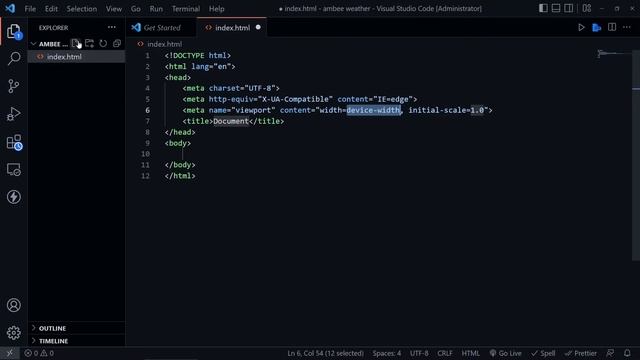Toggle the secondary side bar layout icon
Screen dimensions: 640x360
569,8
